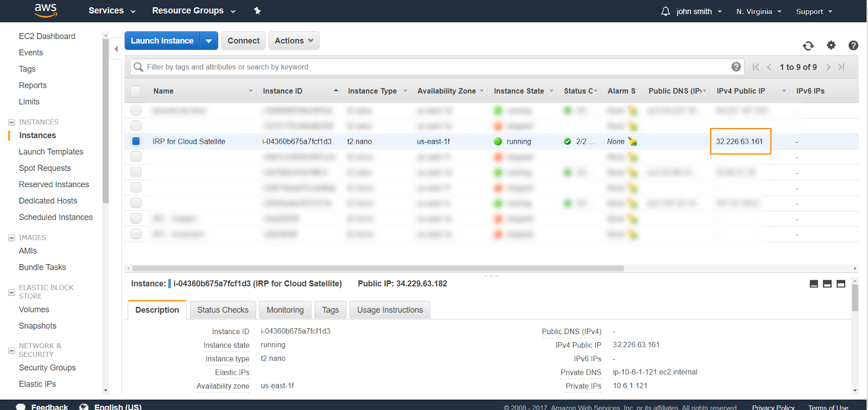Open the settings gear for table preferences
The image size is (868, 410).
[x=831, y=45]
